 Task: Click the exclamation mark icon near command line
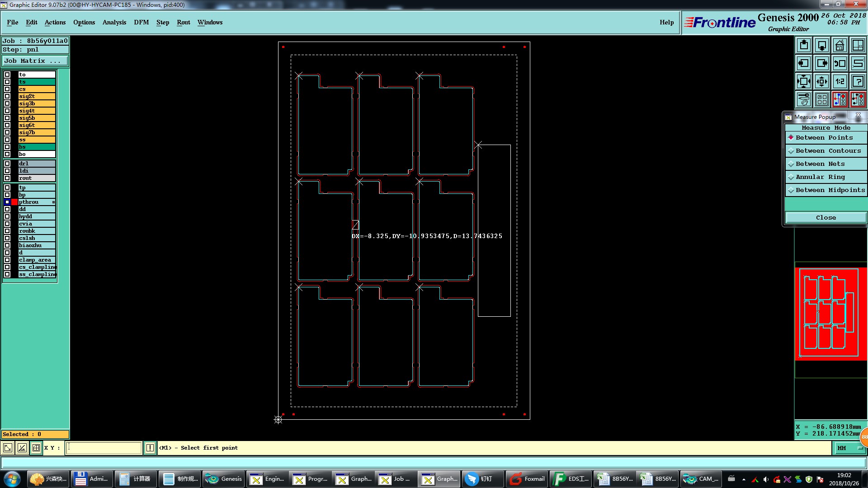(x=150, y=448)
